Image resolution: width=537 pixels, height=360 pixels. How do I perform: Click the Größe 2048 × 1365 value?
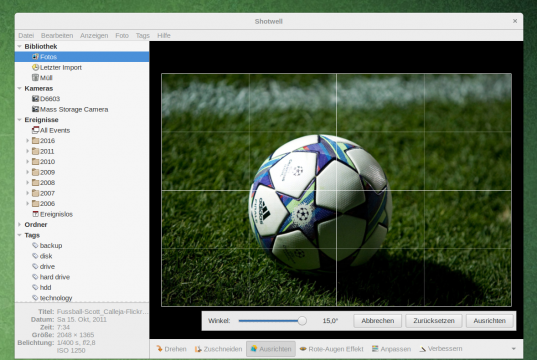coord(75,335)
